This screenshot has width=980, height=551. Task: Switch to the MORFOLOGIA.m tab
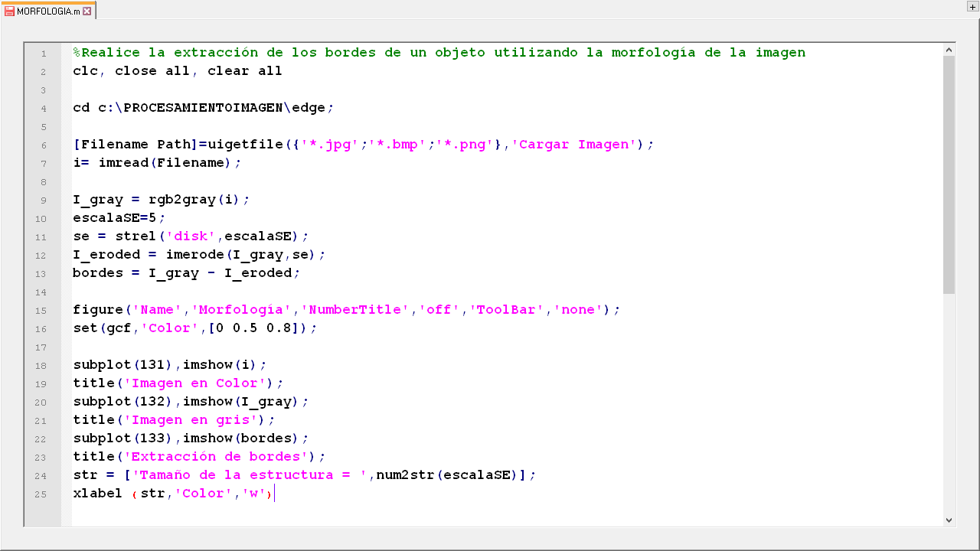(47, 11)
